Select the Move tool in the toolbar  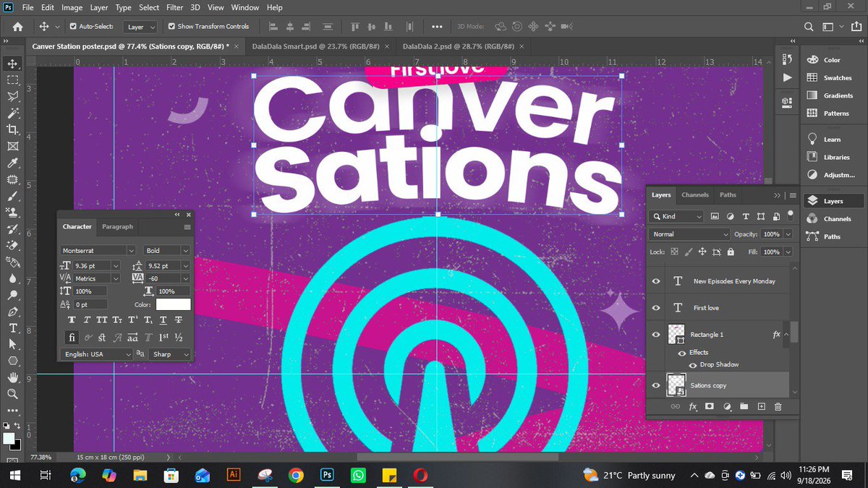point(13,64)
